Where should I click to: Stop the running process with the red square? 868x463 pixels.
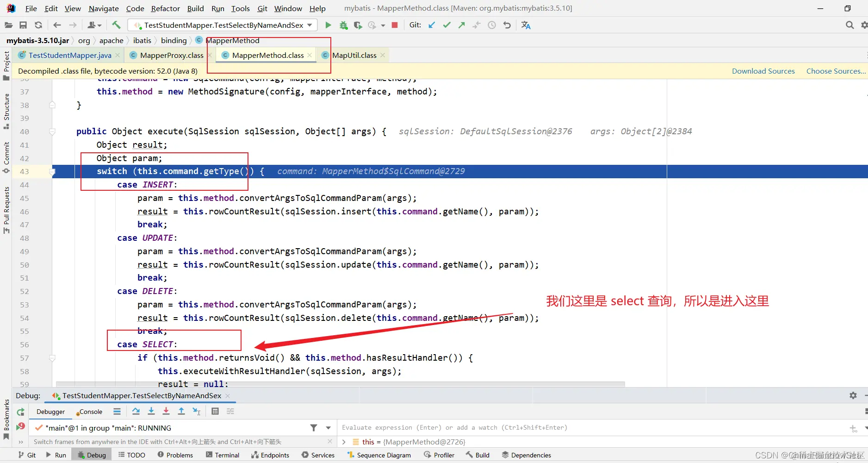coord(395,25)
